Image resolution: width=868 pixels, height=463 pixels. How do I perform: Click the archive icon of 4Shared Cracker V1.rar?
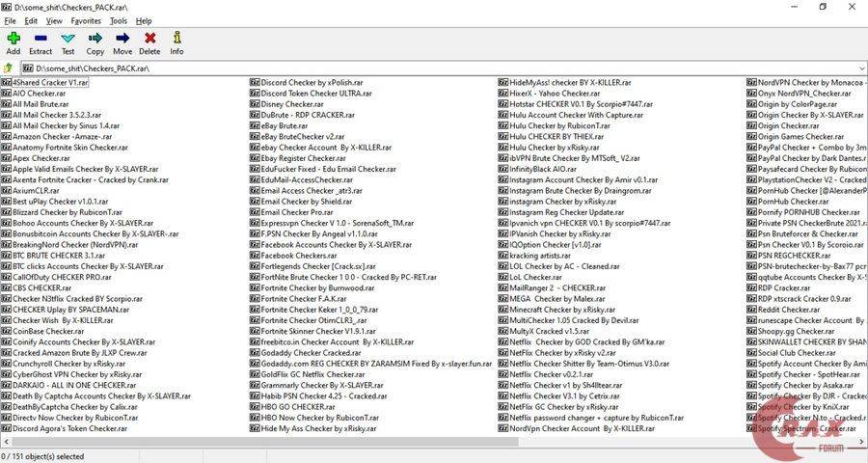click(x=6, y=82)
